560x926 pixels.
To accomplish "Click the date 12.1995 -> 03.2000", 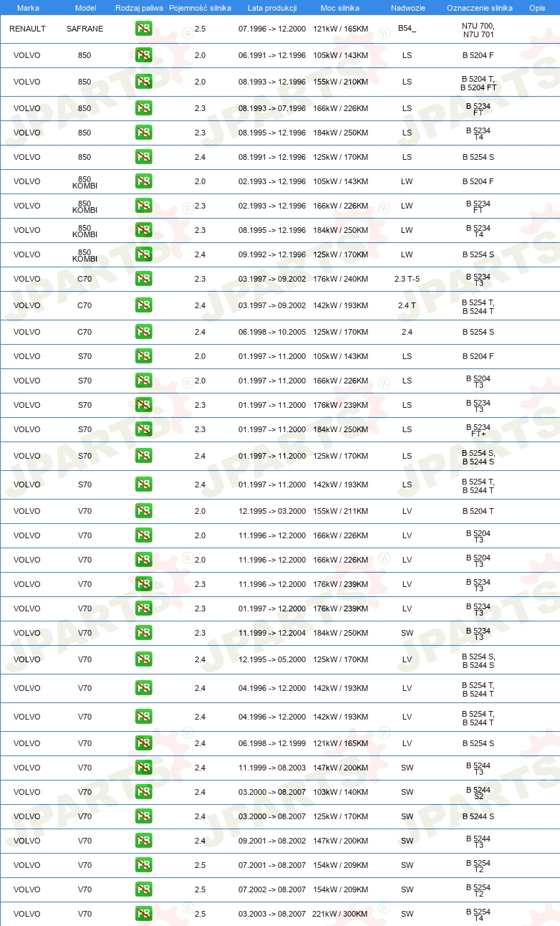I will click(272, 511).
